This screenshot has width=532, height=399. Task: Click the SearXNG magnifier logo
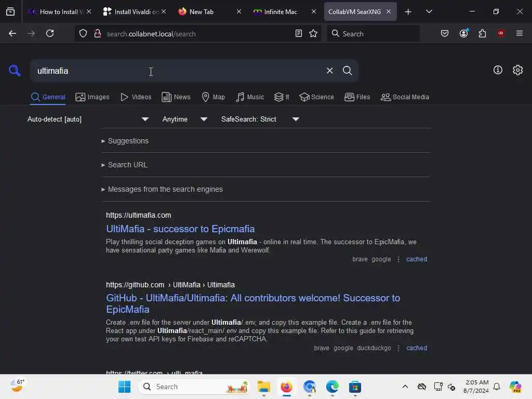[x=14, y=71]
